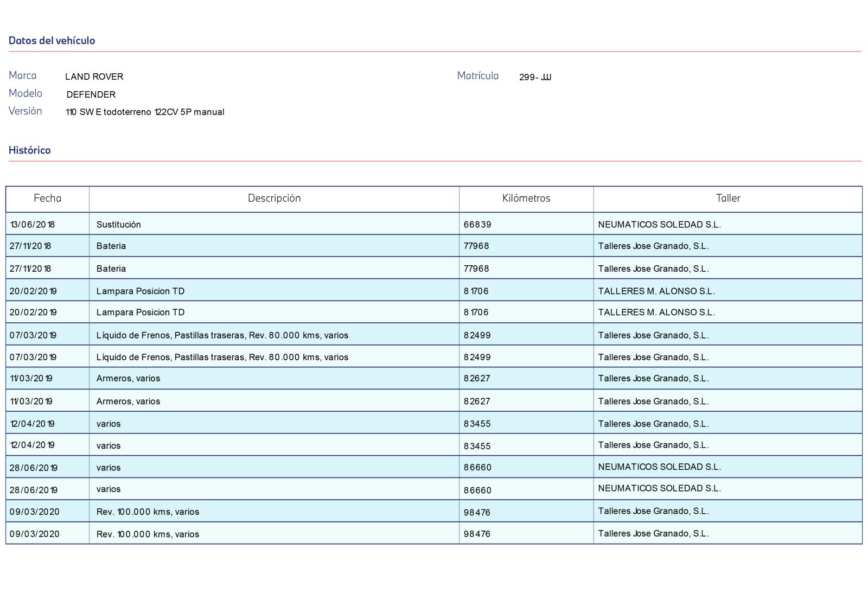Image resolution: width=868 pixels, height=606 pixels.
Task: Select the first 'Bateria' description entry
Action: click(x=111, y=246)
